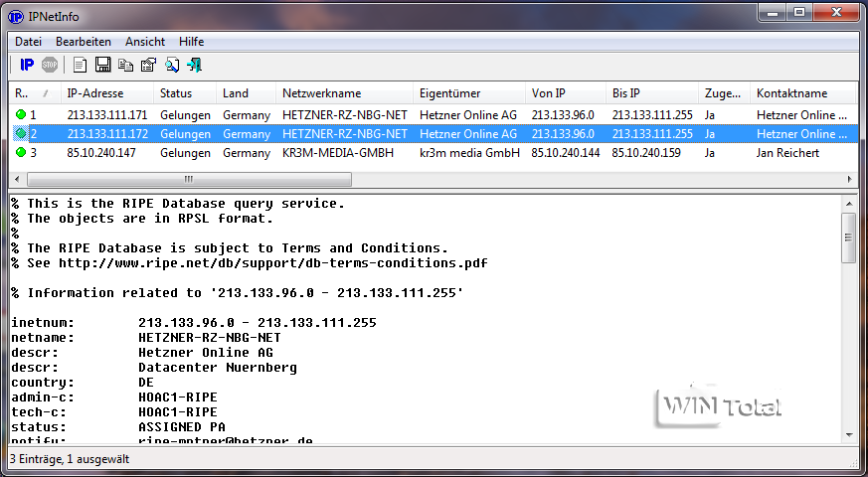
Task: Click the 'ASSIGNED PA' status line
Action: point(118,427)
